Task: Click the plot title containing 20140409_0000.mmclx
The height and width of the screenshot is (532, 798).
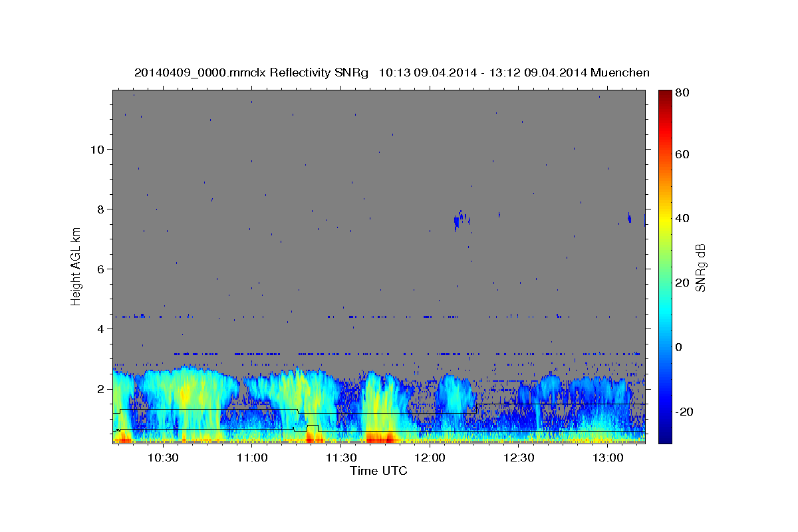Action: tap(392, 72)
